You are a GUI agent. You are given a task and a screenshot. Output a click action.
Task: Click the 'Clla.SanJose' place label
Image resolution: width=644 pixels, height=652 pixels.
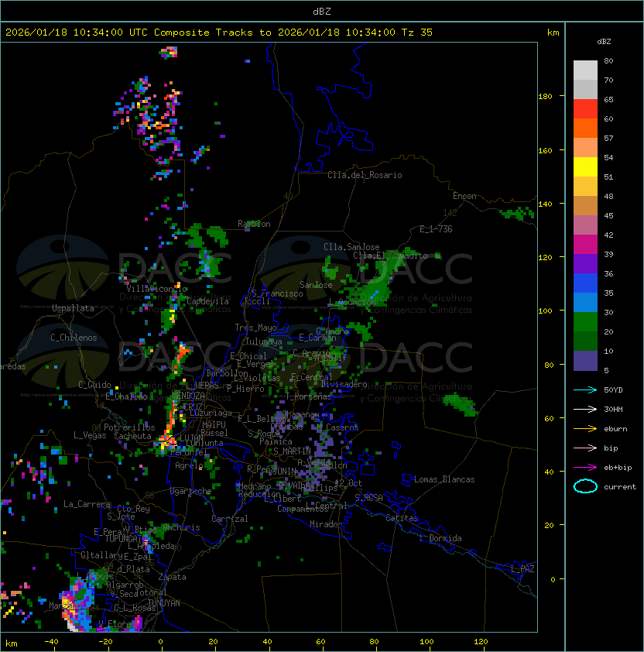pos(351,247)
